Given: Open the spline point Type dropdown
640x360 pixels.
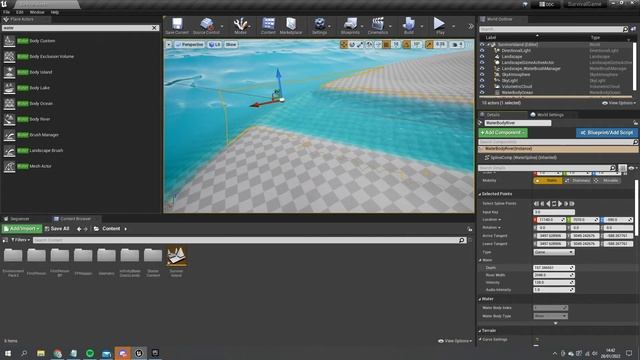Looking at the screenshot, I should tap(554, 252).
